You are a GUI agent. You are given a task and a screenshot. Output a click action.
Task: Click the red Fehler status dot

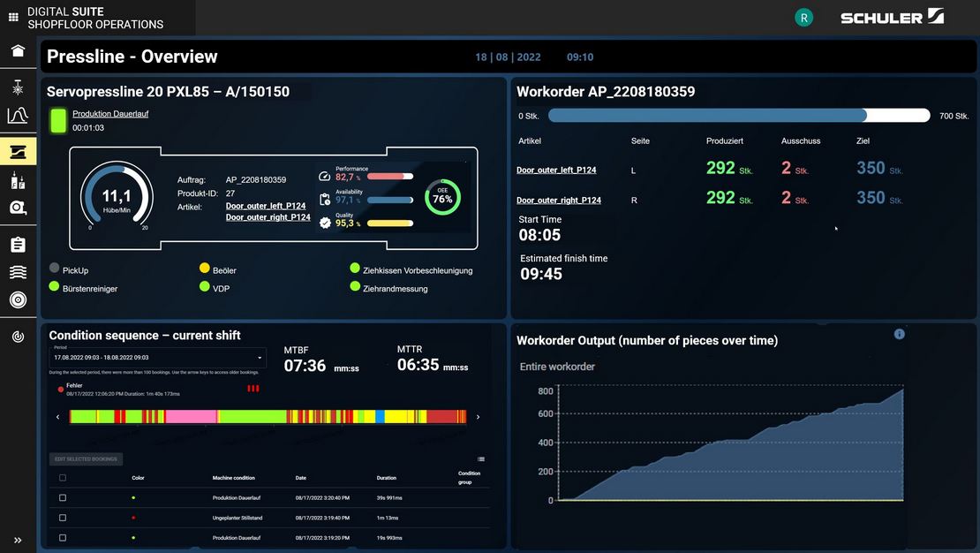coord(61,389)
